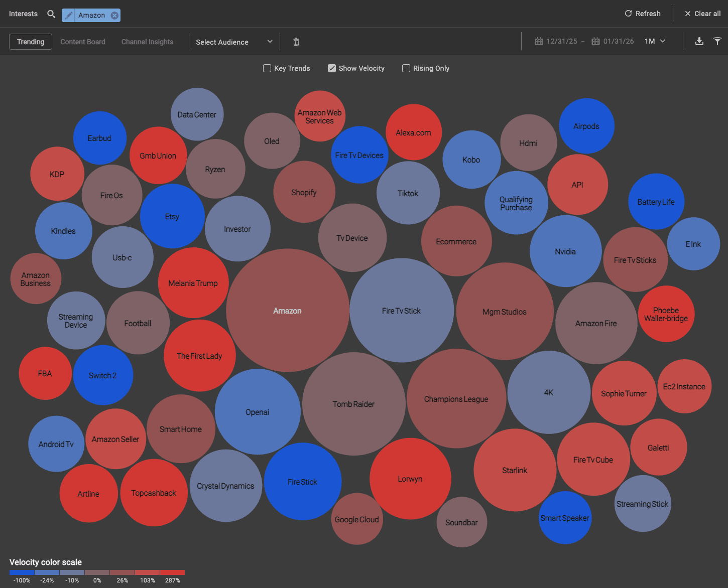The width and height of the screenshot is (728, 588).
Task: Open the Content Board tab
Action: tap(83, 42)
